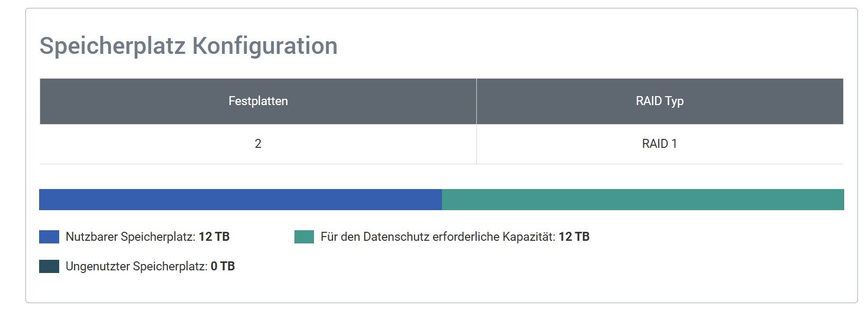The image size is (868, 320).
Task: Click the blue usable storage legend swatch
Action: click(x=49, y=237)
